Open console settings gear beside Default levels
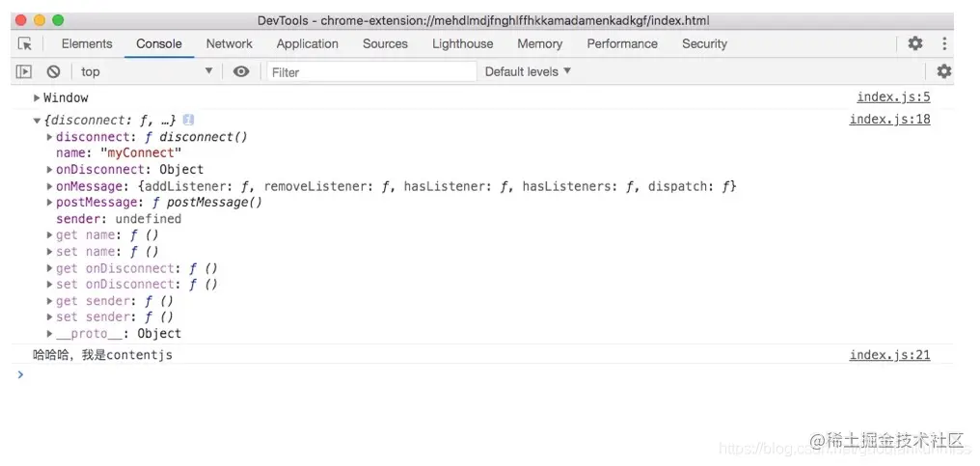The width and height of the screenshot is (980, 466). click(943, 71)
